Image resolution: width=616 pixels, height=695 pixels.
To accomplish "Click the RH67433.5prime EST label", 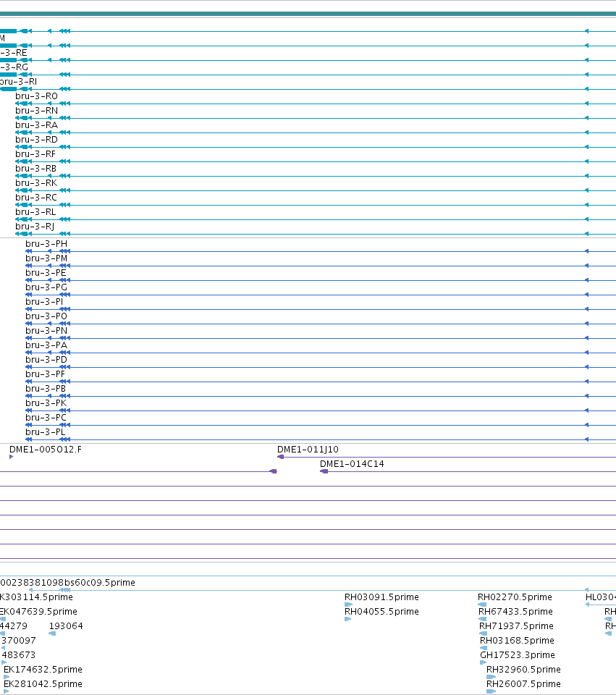I will 516,612.
